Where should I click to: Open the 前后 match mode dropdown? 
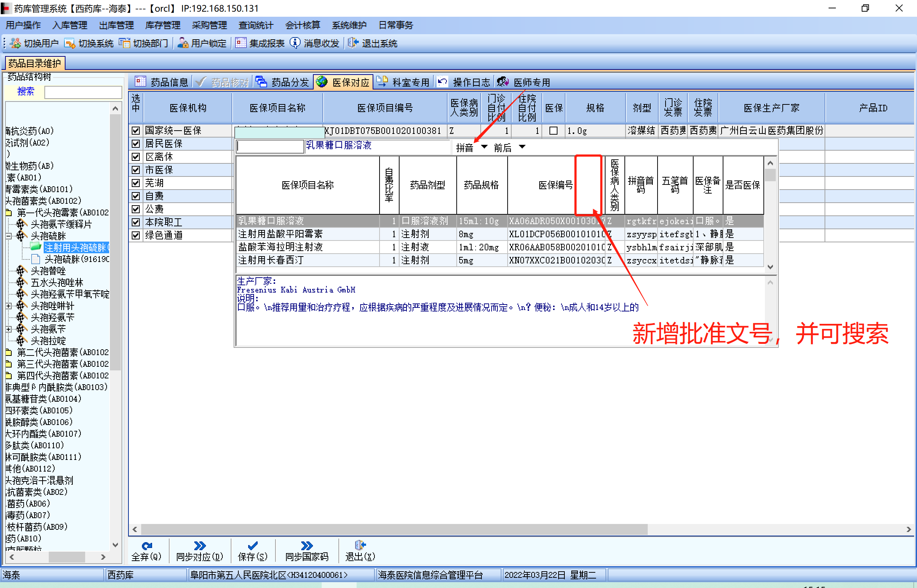(522, 147)
